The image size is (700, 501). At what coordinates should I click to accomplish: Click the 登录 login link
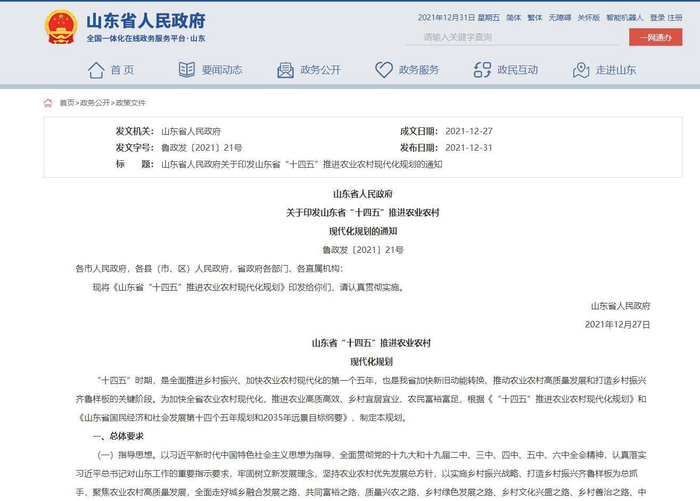point(657,17)
